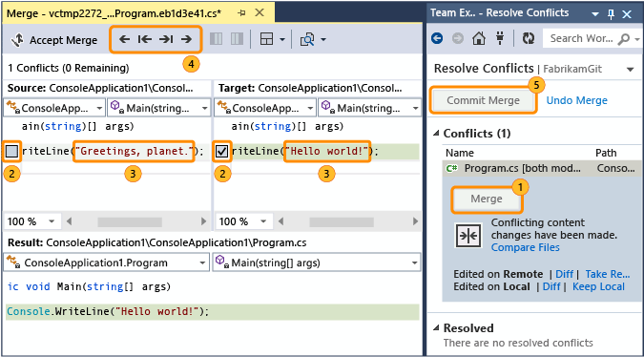This screenshot has width=644, height=357.
Task: Click the Connect plug icon
Action: tap(500, 38)
